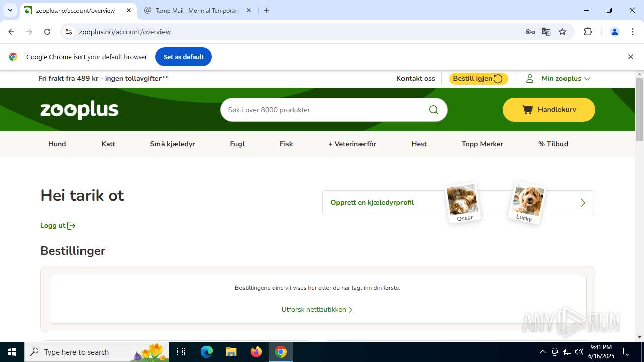
Task: Reload the current page
Action: coord(47,32)
